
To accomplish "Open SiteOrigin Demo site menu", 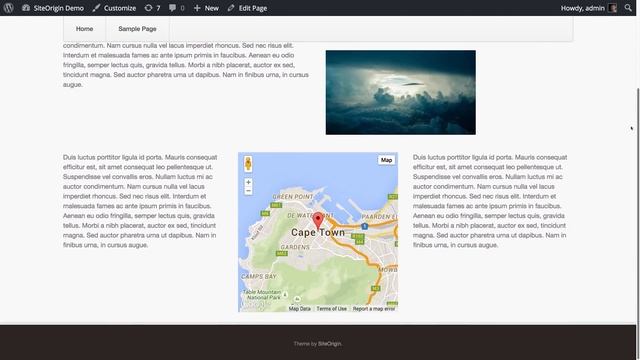I will pyautogui.click(x=53, y=8).
